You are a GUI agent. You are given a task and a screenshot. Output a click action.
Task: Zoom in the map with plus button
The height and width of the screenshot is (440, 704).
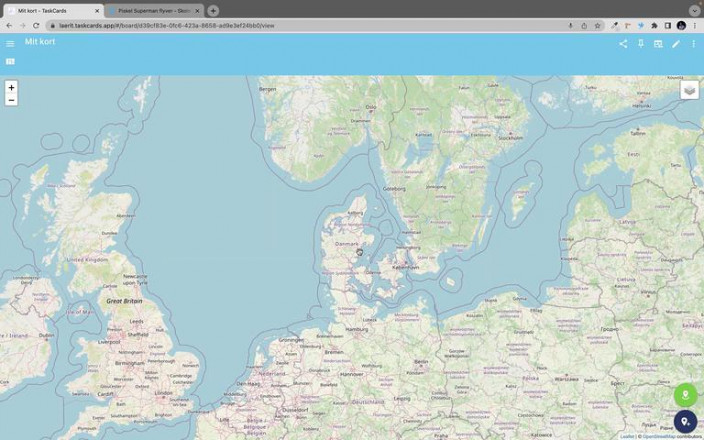pyautogui.click(x=11, y=87)
